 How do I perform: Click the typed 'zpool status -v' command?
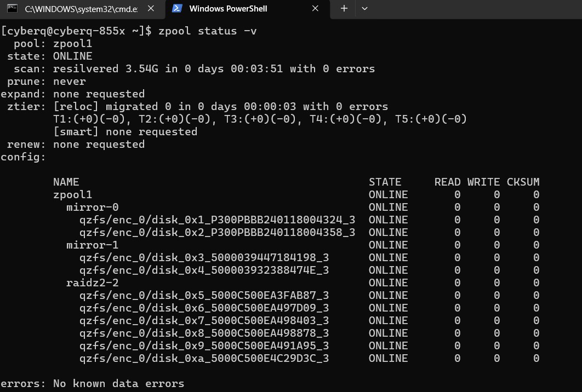coord(207,31)
